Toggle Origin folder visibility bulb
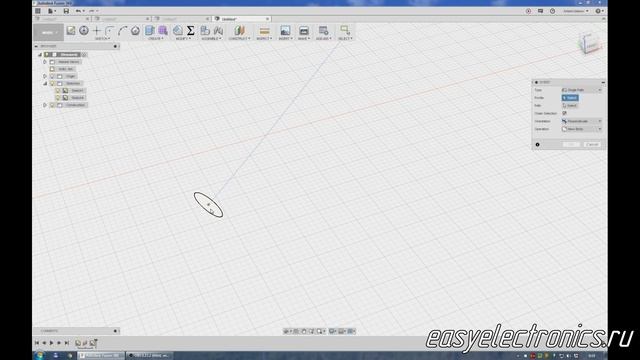The image size is (640, 360). click(x=52, y=76)
